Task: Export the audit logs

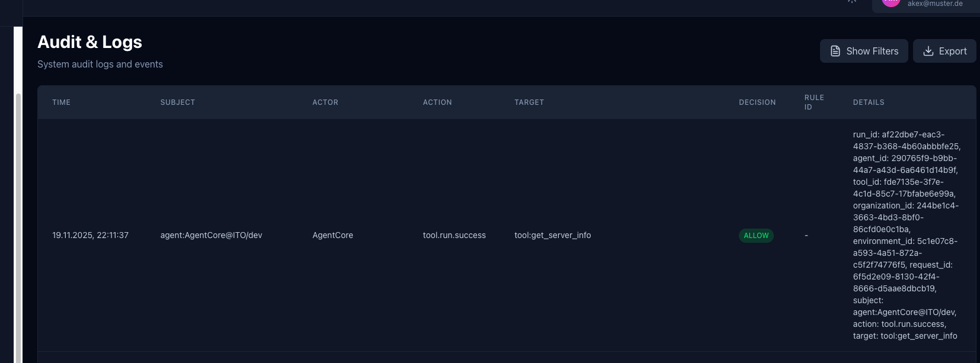Action: pos(944,51)
